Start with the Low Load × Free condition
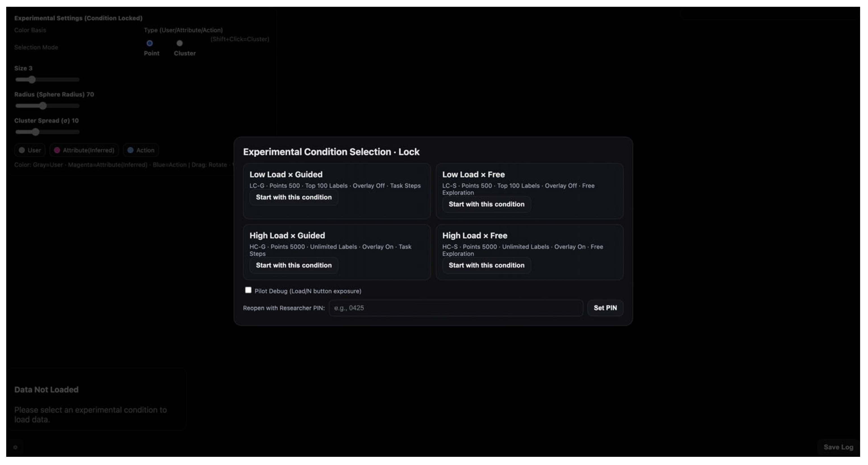Image resolution: width=868 pixels, height=465 pixels. [x=486, y=204]
